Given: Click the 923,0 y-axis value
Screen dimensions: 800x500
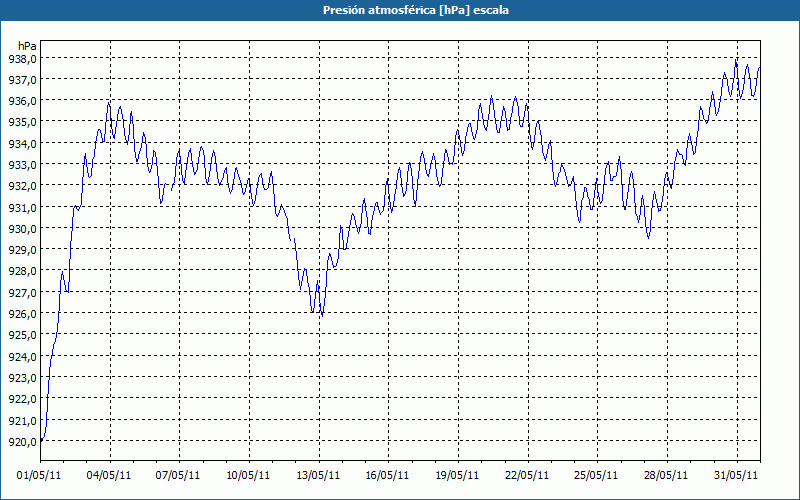Looking at the screenshot, I should [22, 378].
